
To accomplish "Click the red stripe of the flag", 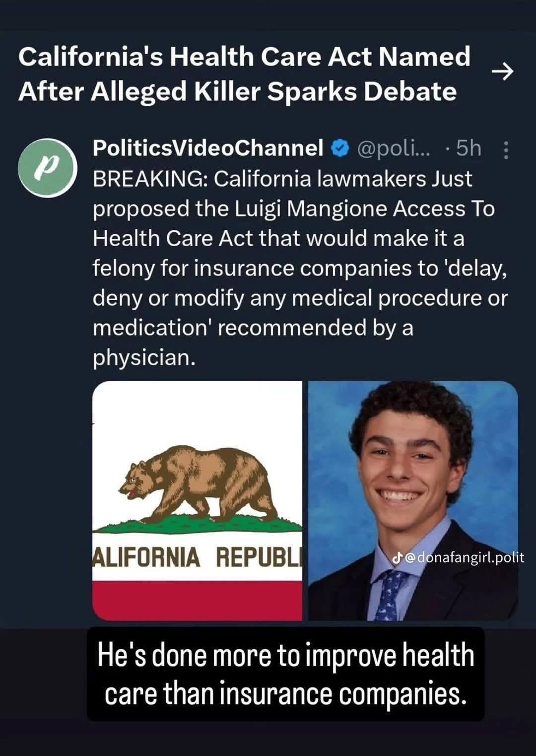I will (x=198, y=600).
